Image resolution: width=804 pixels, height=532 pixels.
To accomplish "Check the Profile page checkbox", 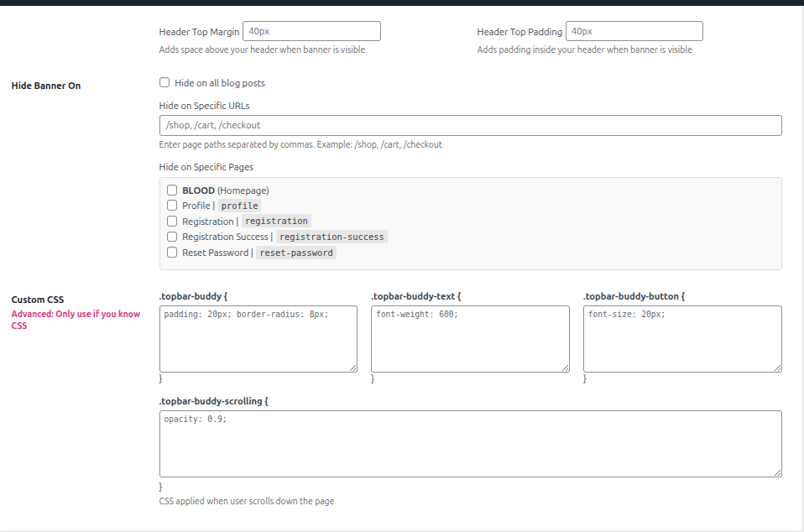I will 172,206.
